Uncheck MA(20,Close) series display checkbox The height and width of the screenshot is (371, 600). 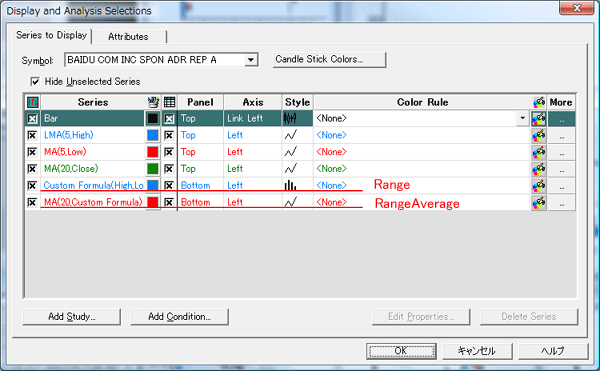pyautogui.click(x=32, y=169)
